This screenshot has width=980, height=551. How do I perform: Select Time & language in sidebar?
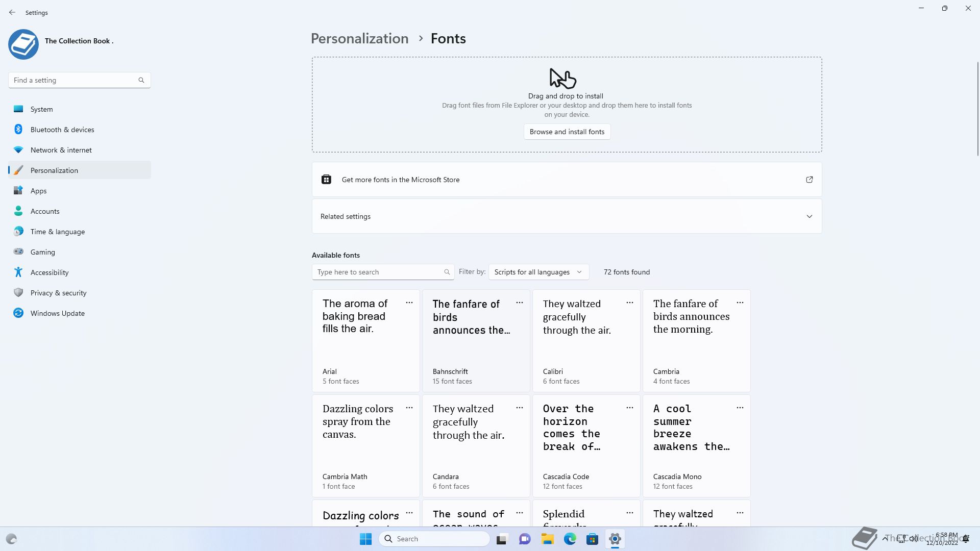tap(80, 232)
